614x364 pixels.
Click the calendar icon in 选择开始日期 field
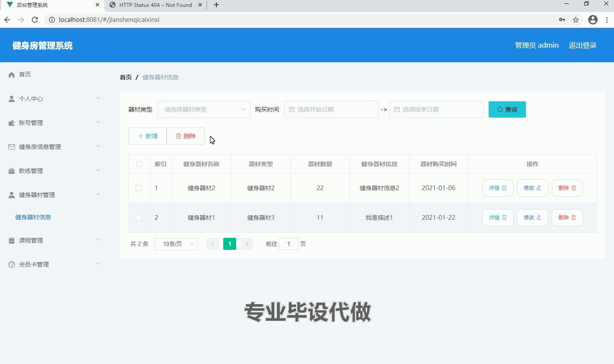click(292, 109)
